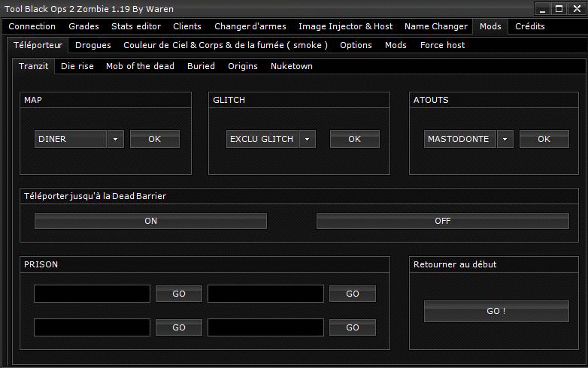Click GO beside top-right PRISON field
588x368 pixels.
(353, 294)
